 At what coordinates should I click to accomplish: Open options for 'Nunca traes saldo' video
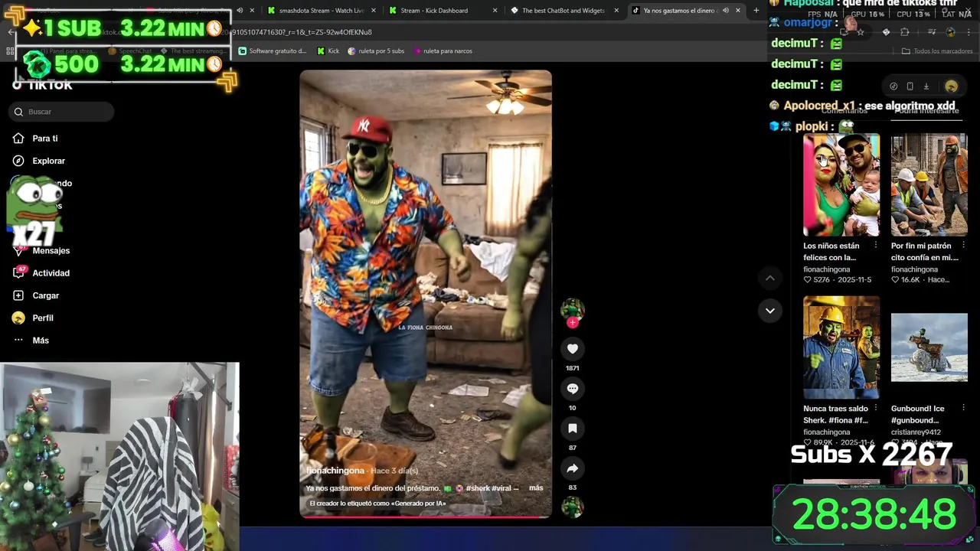tap(876, 409)
